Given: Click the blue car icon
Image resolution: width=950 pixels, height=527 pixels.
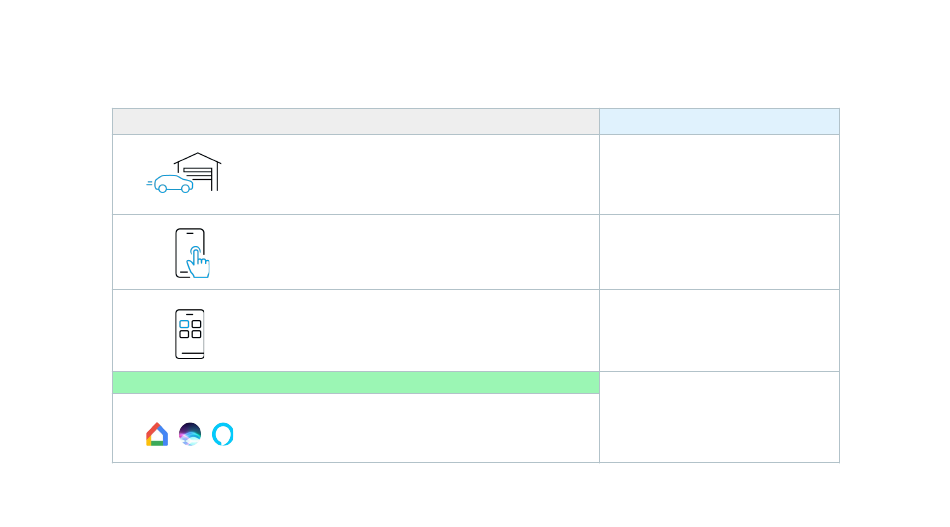Looking at the screenshot, I should 173,184.
